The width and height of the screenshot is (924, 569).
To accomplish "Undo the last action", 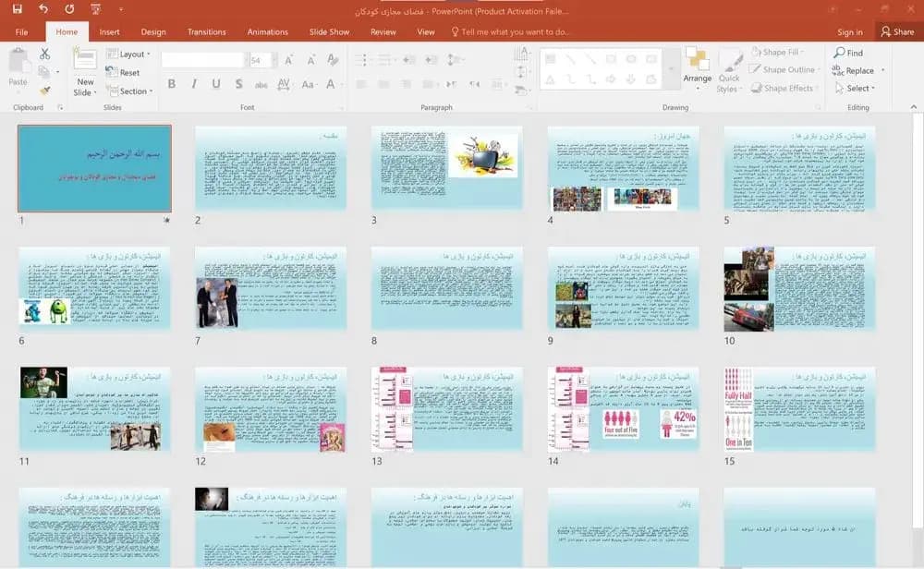I will pos(43,9).
